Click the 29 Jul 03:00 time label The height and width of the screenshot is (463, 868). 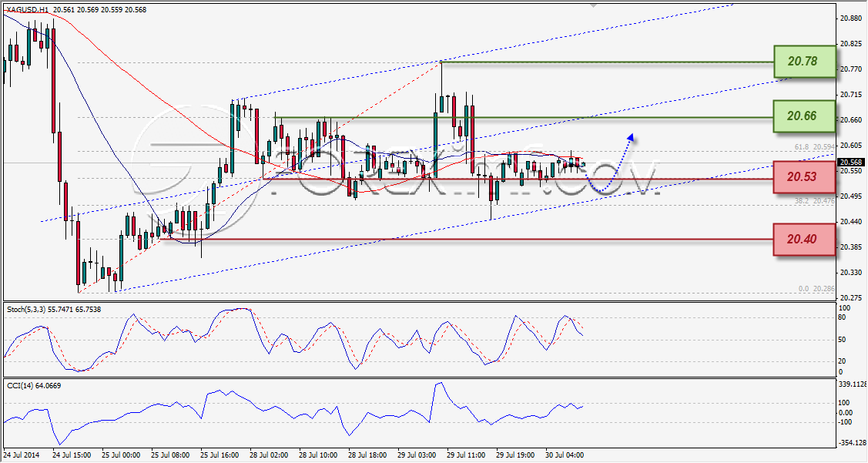click(x=417, y=455)
